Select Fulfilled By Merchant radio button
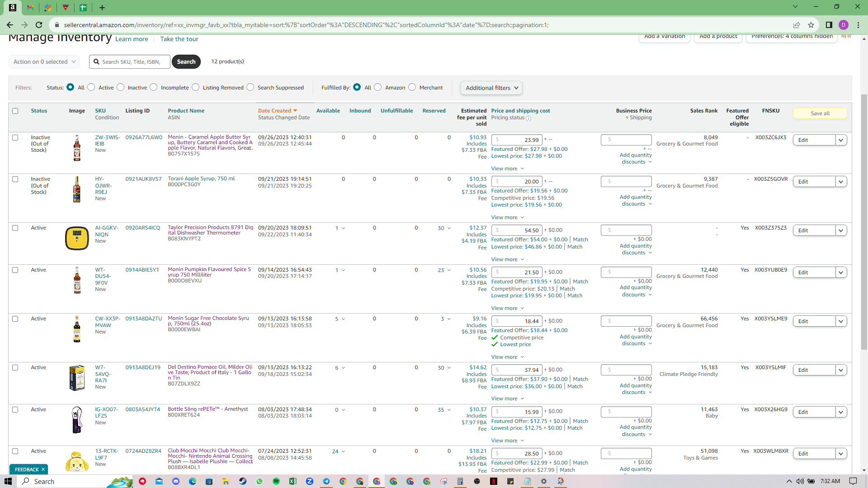This screenshot has height=488, width=868. tap(412, 87)
